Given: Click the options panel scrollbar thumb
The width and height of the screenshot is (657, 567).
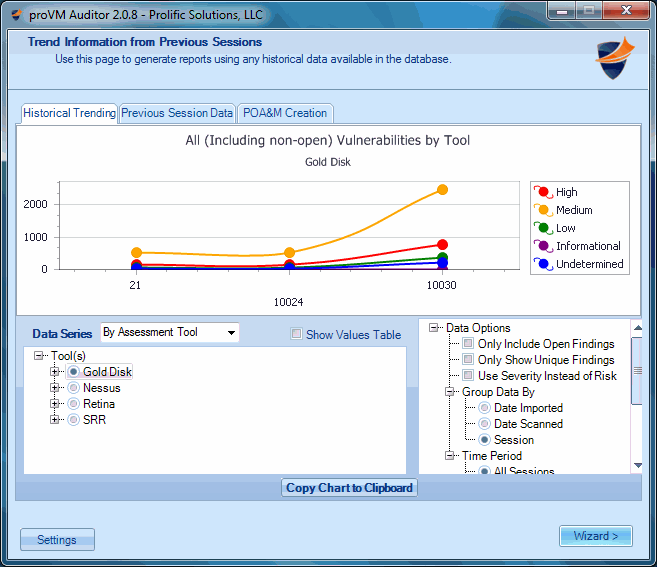Looking at the screenshot, I should coord(637,371).
